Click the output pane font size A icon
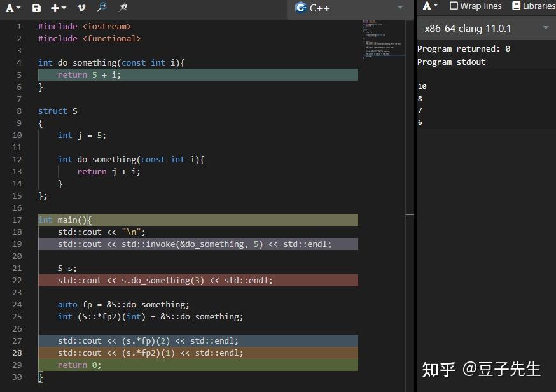556x392 pixels. tap(426, 6)
